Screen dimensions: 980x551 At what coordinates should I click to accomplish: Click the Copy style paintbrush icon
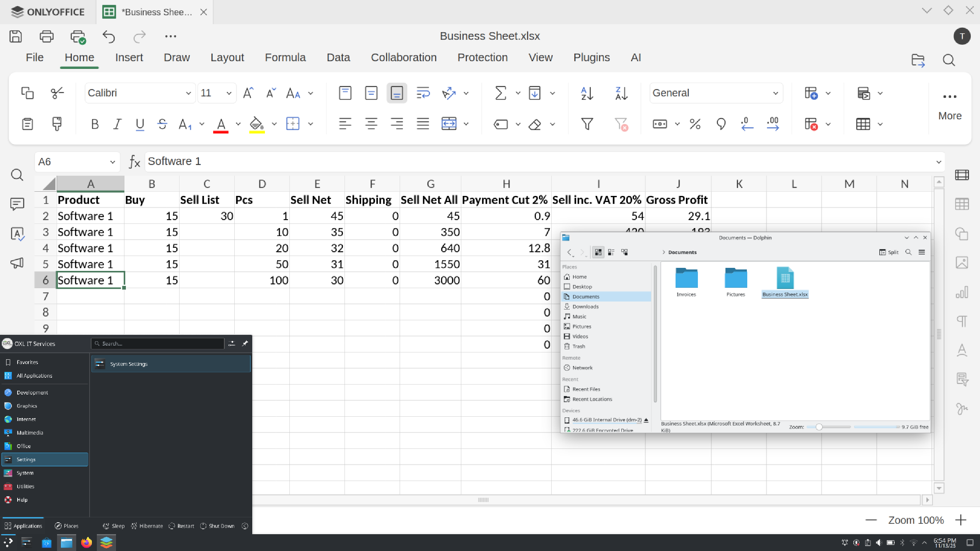[x=57, y=124]
